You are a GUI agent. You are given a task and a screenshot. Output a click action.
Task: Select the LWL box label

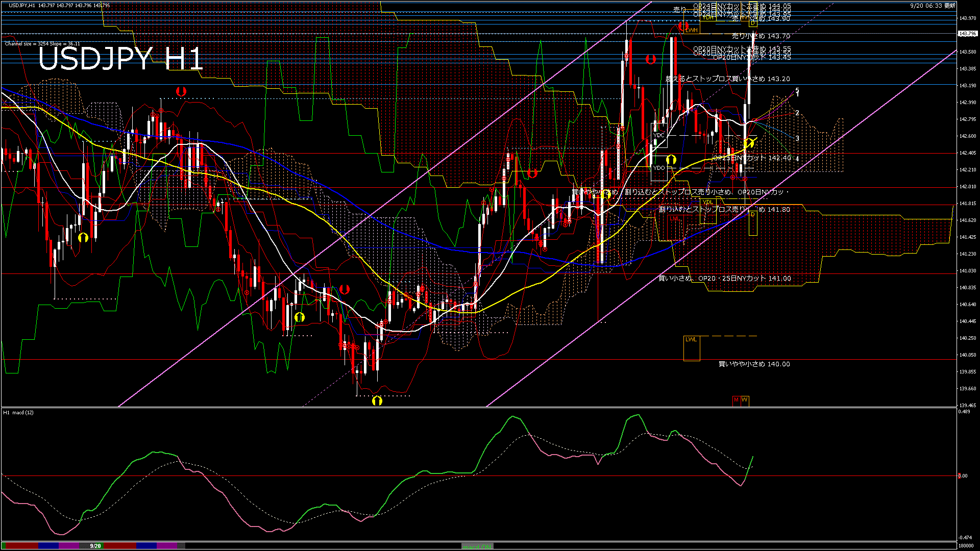(691, 340)
